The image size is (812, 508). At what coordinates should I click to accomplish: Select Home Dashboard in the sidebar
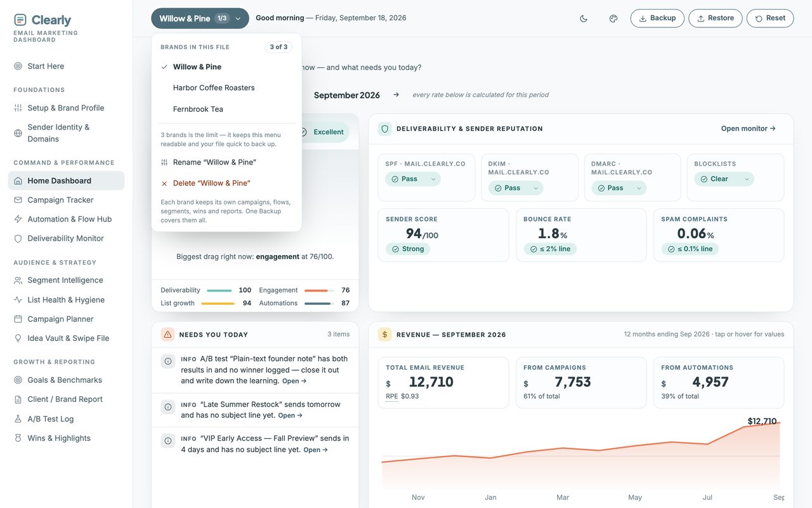[66, 181]
